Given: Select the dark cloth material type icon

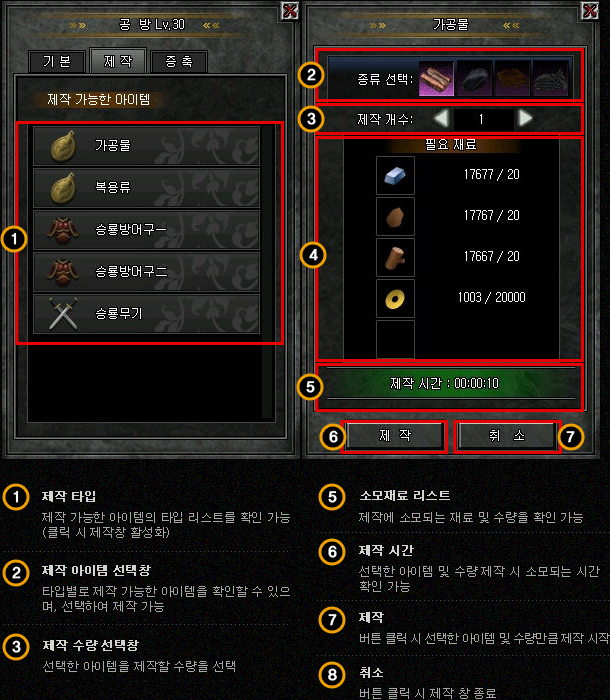Looking at the screenshot, I should pyautogui.click(x=550, y=79).
